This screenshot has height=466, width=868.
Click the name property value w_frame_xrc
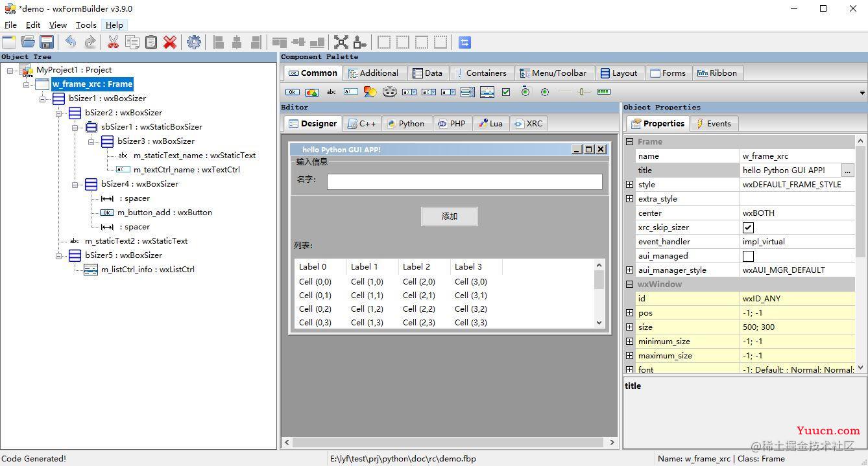(797, 156)
